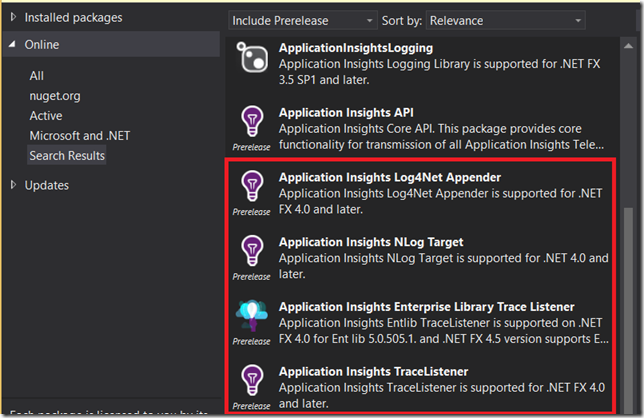Click the Entlib TraceListener description text

pos(444,331)
